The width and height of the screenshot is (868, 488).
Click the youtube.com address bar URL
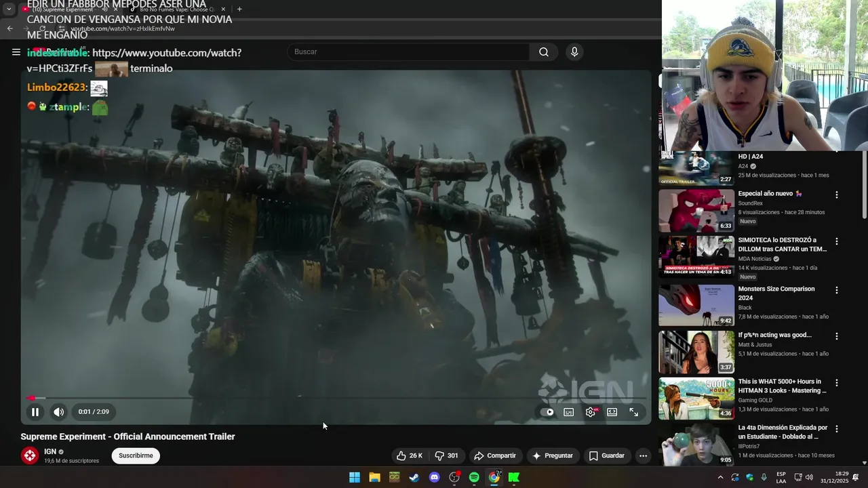[123, 28]
